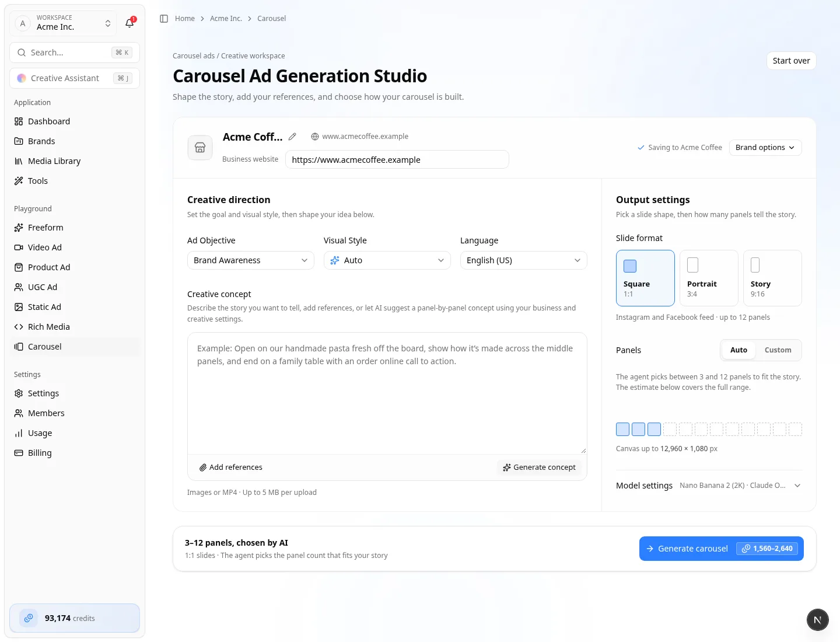Open Settings in the sidebar

[x=75, y=393]
